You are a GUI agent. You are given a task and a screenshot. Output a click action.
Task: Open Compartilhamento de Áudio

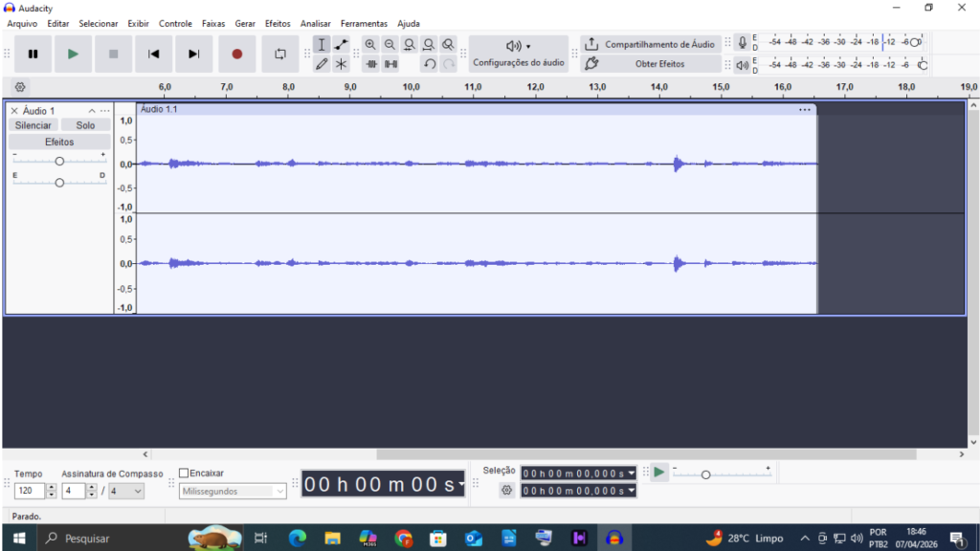pyautogui.click(x=651, y=44)
